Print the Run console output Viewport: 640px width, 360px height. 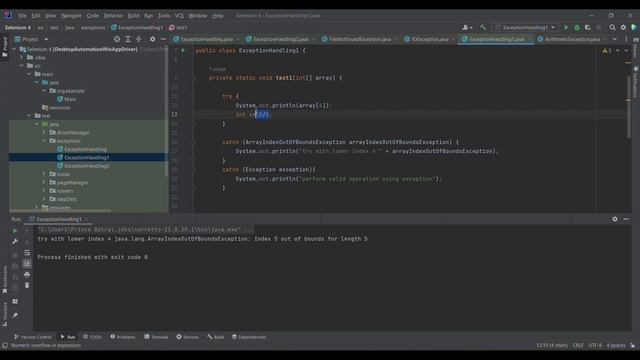pyautogui.click(x=27, y=275)
